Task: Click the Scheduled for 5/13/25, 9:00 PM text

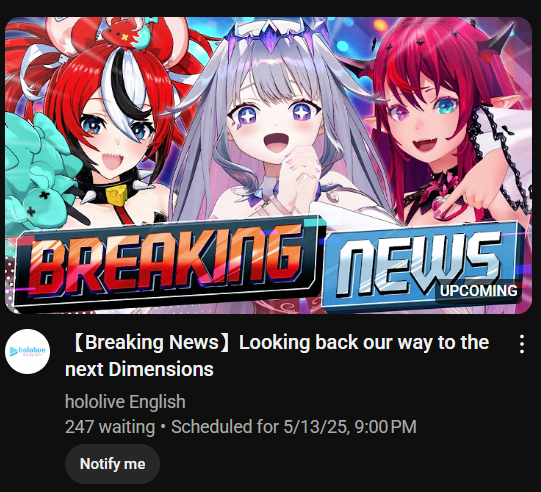Action: click(x=294, y=427)
